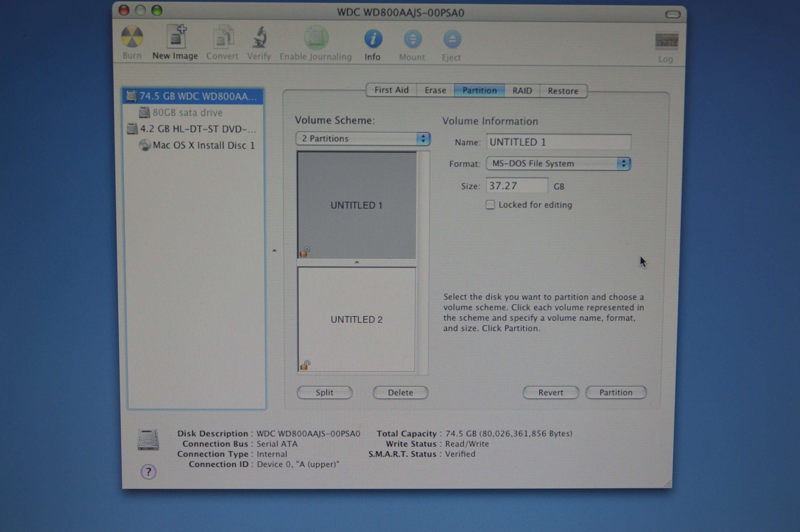Click the Connection ID Device 0 text
The image size is (800, 532).
pyautogui.click(x=298, y=464)
